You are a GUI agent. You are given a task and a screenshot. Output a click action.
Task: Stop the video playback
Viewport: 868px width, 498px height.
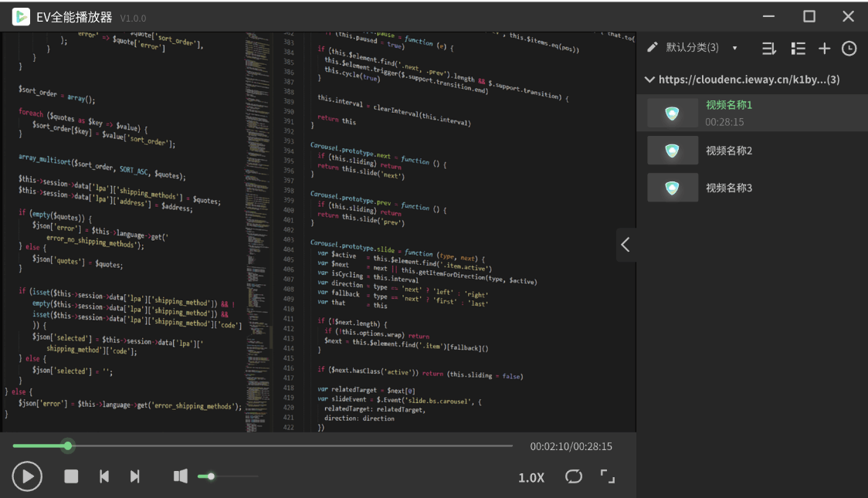click(71, 476)
